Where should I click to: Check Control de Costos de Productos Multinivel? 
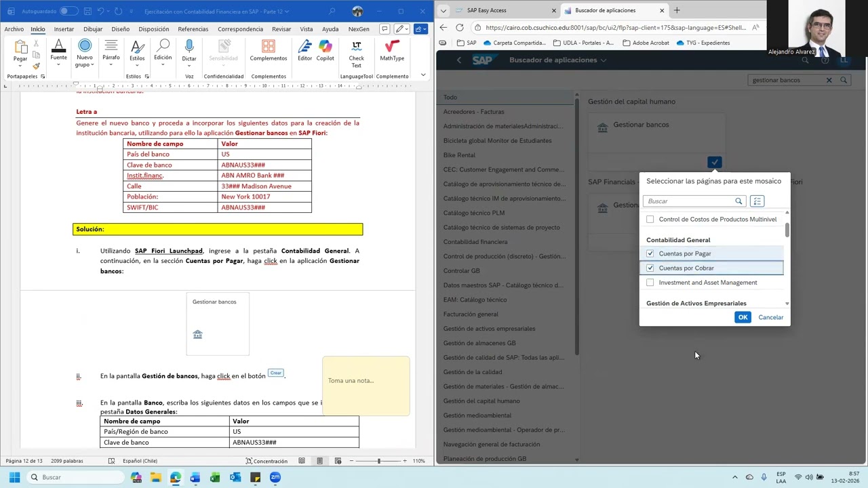[x=650, y=220]
